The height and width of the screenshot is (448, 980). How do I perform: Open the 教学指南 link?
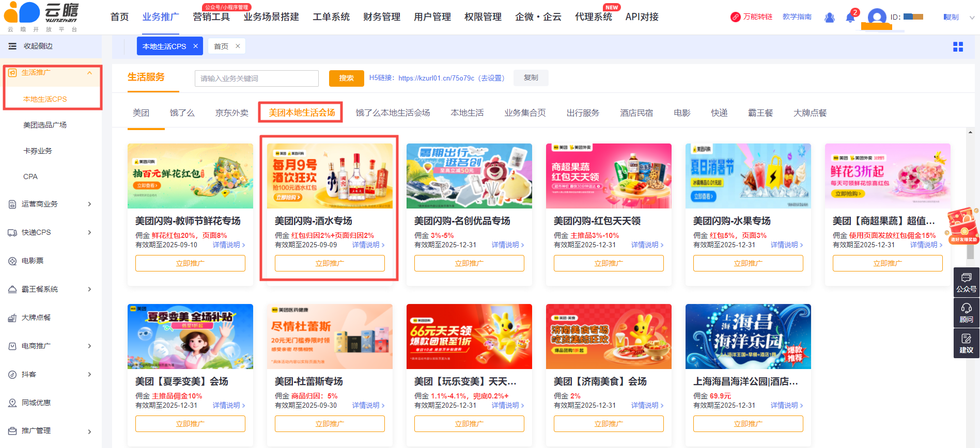point(797,17)
